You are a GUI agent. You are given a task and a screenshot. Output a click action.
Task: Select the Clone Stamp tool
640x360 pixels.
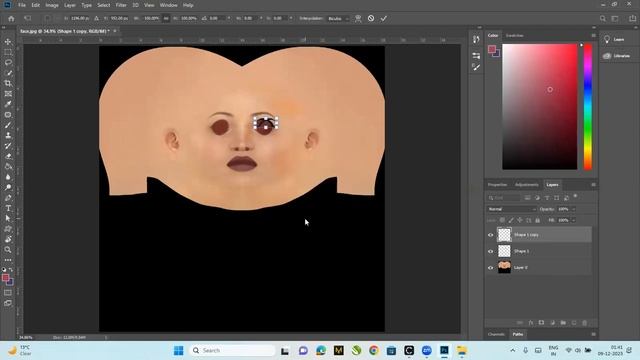click(x=8, y=136)
